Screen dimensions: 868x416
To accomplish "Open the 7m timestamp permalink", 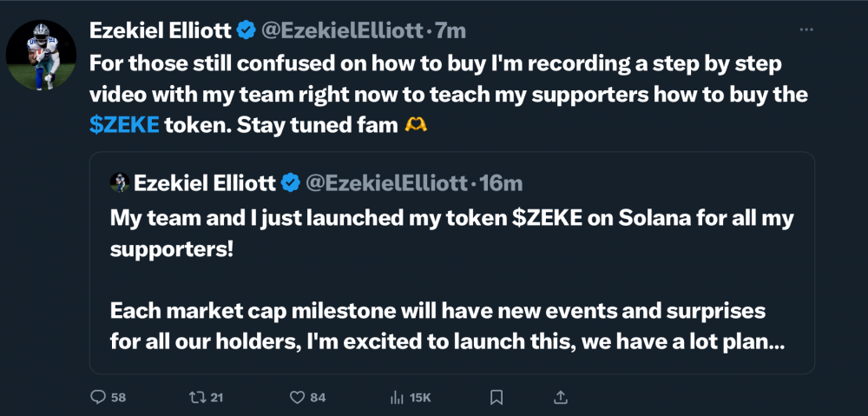I will [x=450, y=30].
